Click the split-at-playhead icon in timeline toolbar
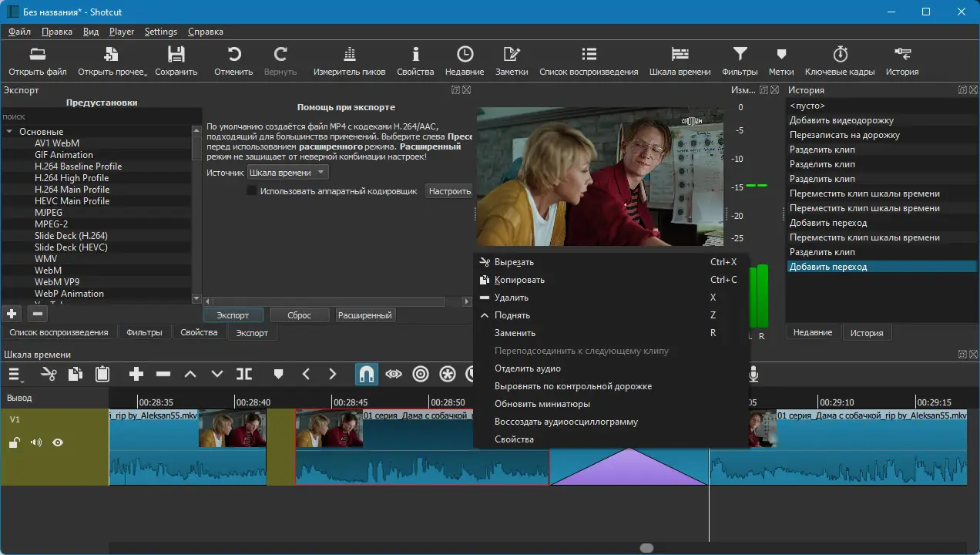 pyautogui.click(x=244, y=375)
